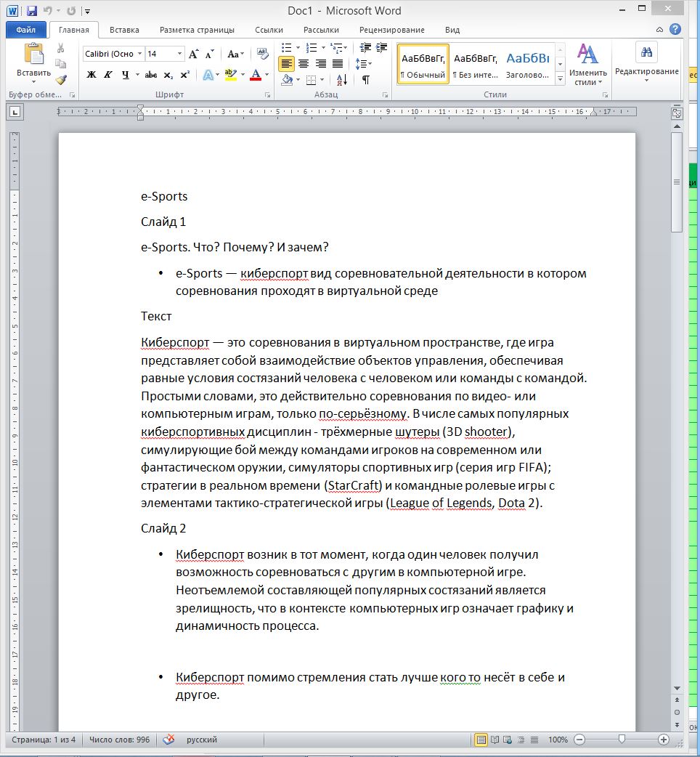Toggle underline formatting Ч

point(126,75)
